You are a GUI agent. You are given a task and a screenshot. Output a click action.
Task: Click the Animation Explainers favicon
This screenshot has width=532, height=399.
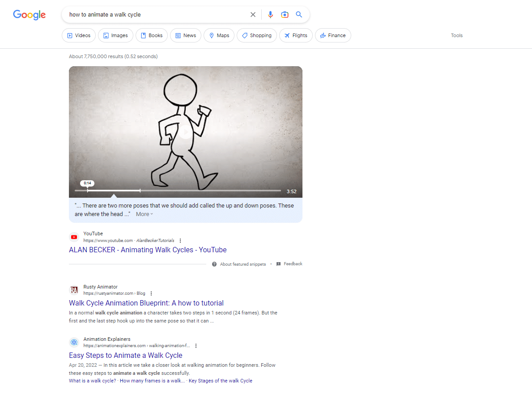coord(74,342)
